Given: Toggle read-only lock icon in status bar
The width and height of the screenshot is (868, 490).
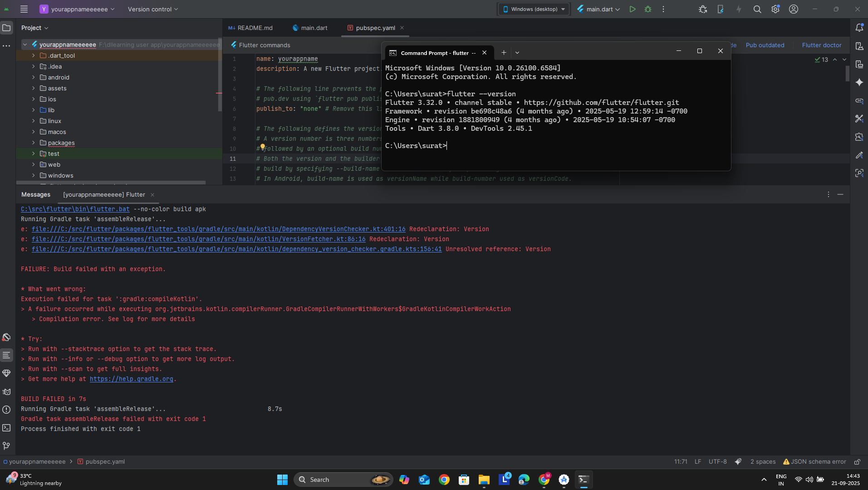Looking at the screenshot, I should tap(857, 462).
